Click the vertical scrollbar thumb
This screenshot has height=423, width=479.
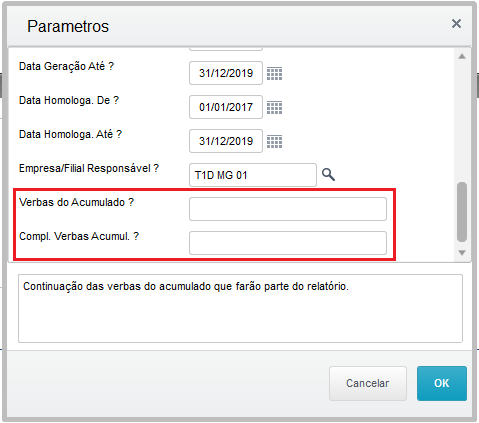pyautogui.click(x=462, y=212)
